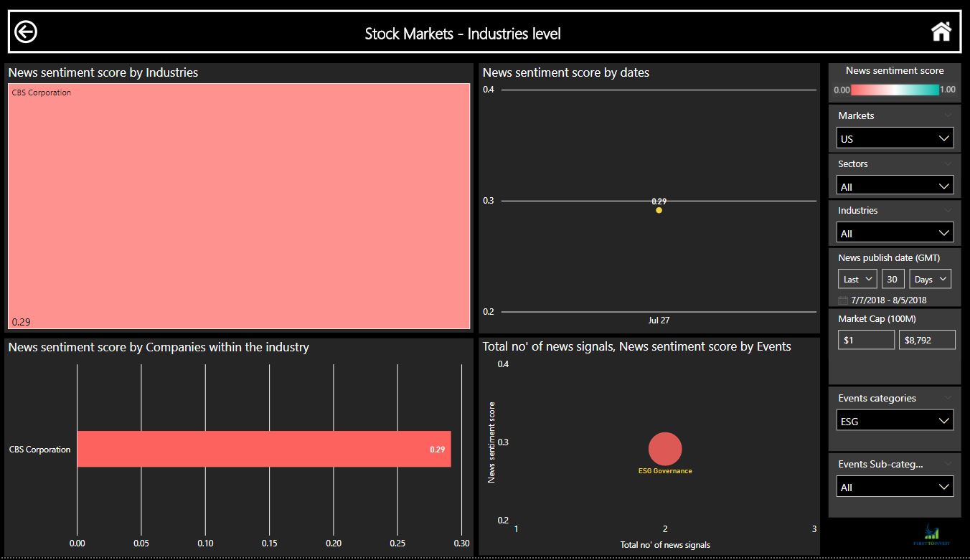This screenshot has height=560, width=970.
Task: Open the Markets dropdown showing US
Action: pyautogui.click(x=895, y=138)
